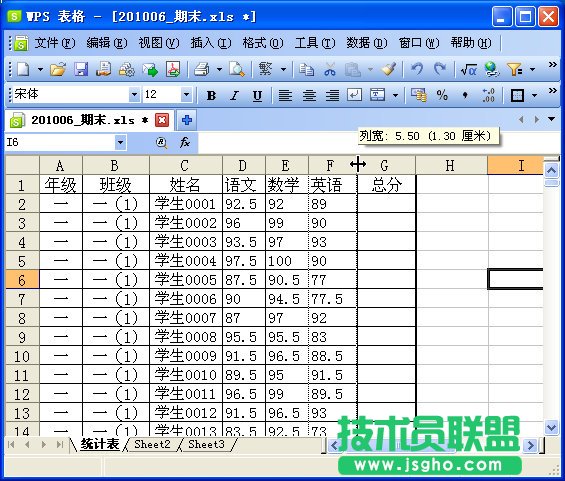Open the 编辑(E) menu
This screenshot has width=565, height=481.
point(107,43)
